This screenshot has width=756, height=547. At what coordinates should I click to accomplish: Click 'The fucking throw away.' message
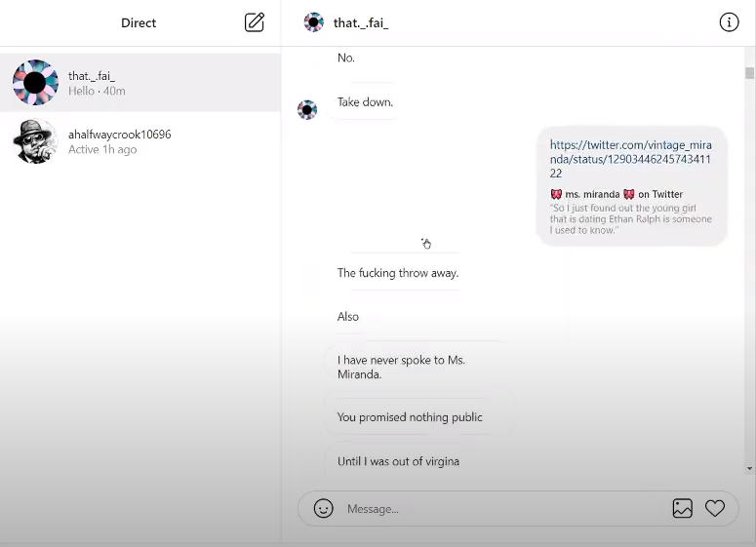pos(398,273)
